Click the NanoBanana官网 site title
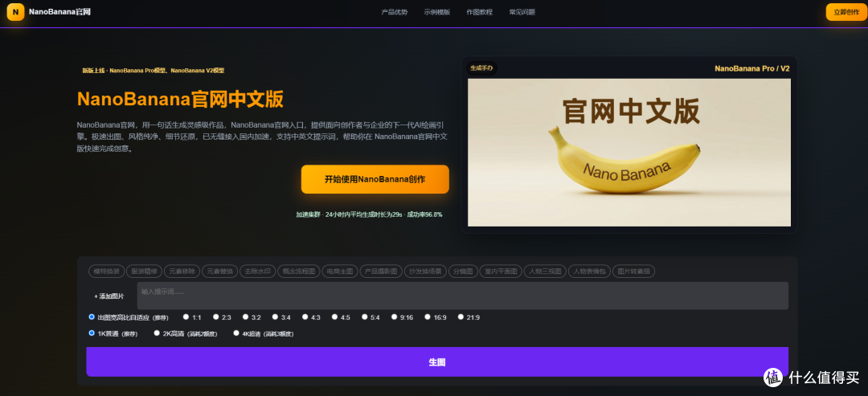 pos(59,11)
